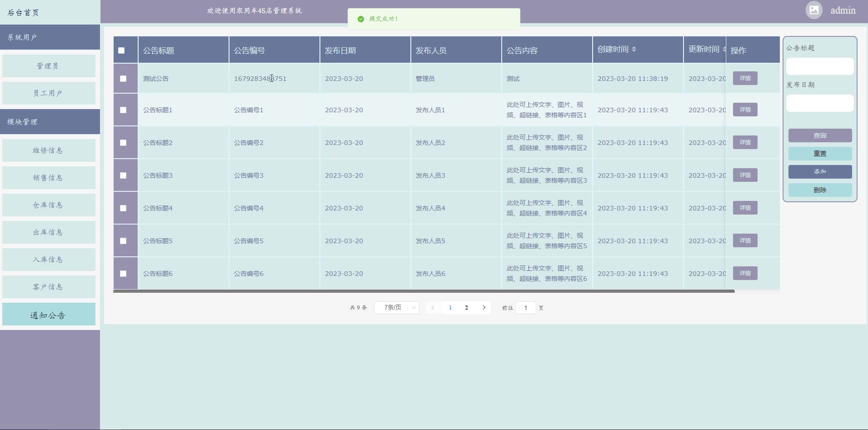Check the row for 公告标题2
Viewport: 868px width, 430px height.
tap(123, 143)
